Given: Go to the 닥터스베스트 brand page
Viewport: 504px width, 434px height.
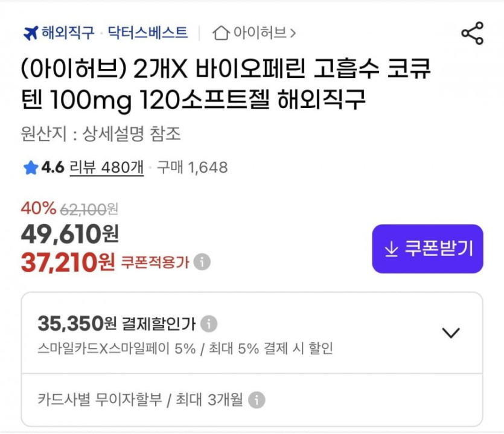Looking at the screenshot, I should (147, 33).
